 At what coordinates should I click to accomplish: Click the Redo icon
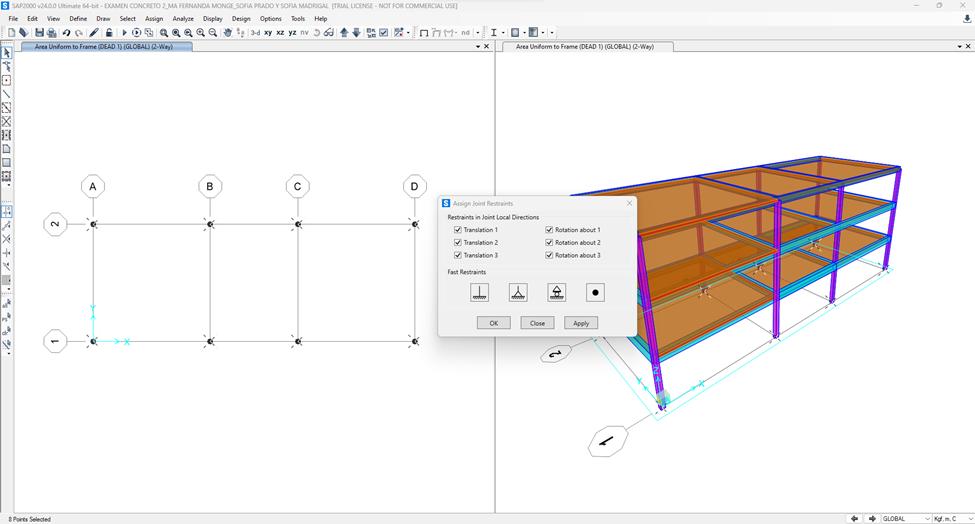[x=79, y=32]
